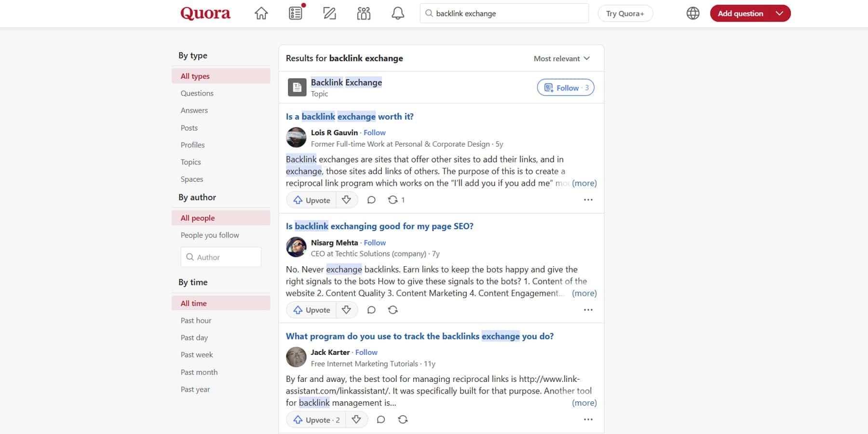Open the Spaces groups icon
Viewport: 868px width, 434px height.
tap(363, 13)
